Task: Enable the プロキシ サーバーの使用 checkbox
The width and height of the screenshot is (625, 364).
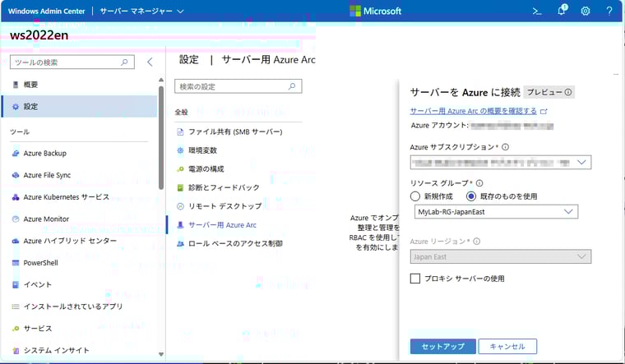Action: 415,279
